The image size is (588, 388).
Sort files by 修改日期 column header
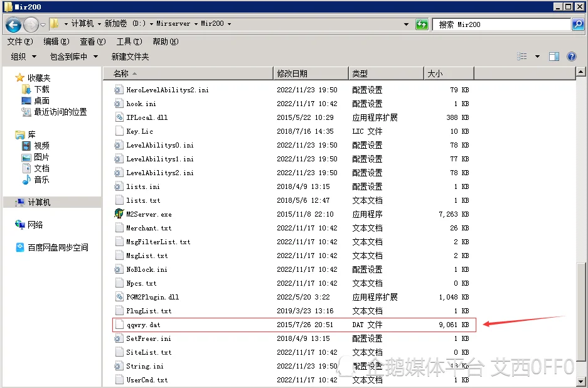(x=292, y=73)
